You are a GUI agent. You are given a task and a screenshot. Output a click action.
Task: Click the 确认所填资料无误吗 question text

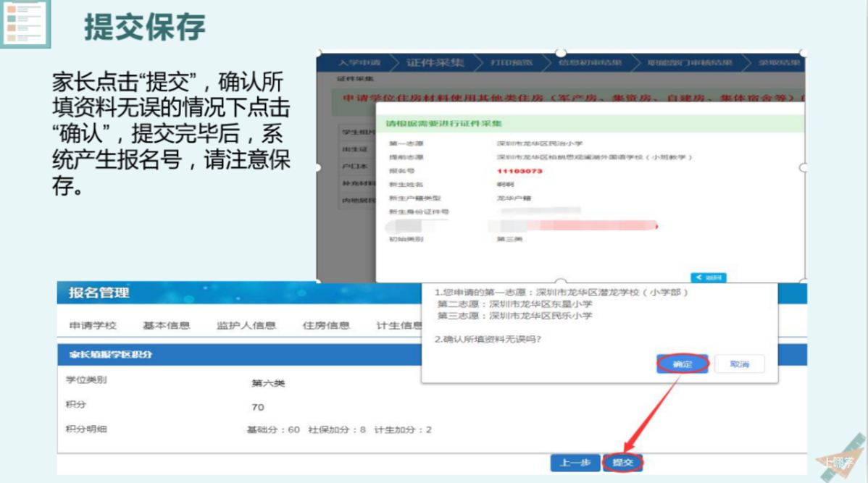(488, 339)
